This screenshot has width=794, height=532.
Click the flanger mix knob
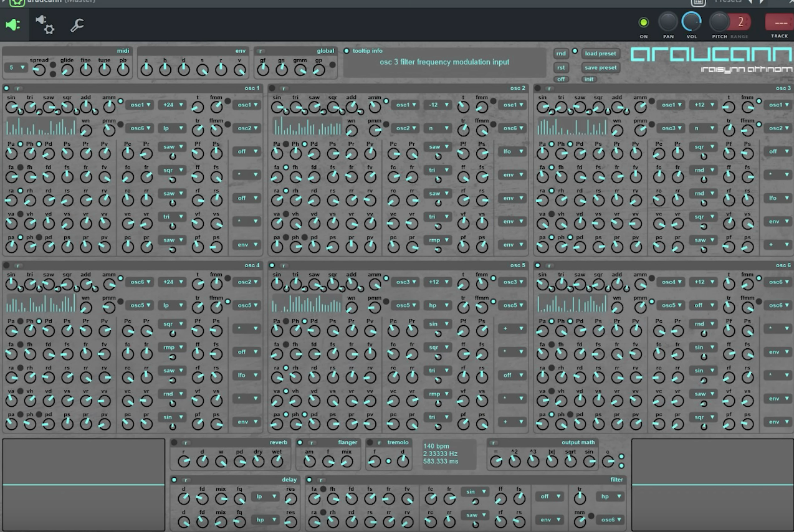coord(347,462)
